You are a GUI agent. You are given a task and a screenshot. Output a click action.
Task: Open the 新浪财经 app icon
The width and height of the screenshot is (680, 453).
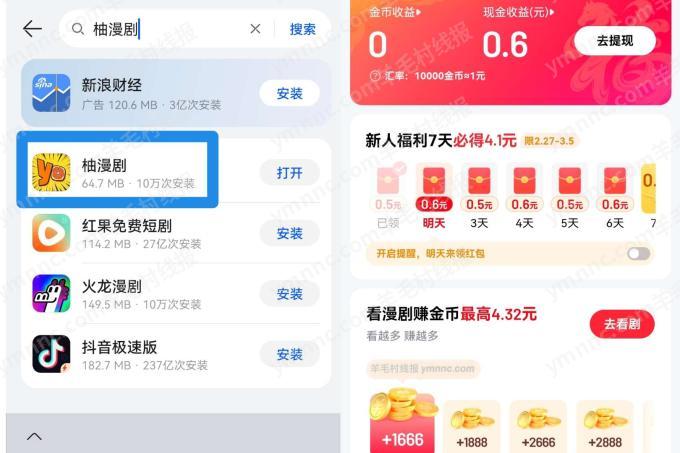51,93
